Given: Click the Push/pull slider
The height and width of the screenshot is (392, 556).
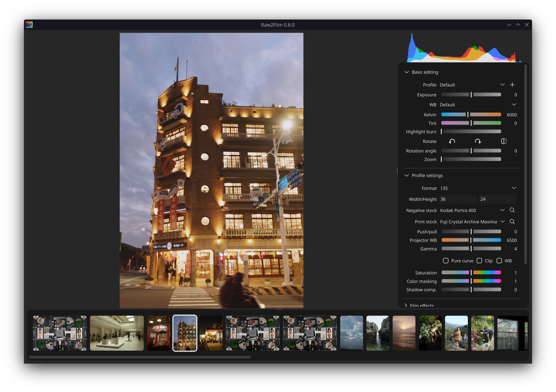Looking at the screenshot, I should (x=471, y=232).
